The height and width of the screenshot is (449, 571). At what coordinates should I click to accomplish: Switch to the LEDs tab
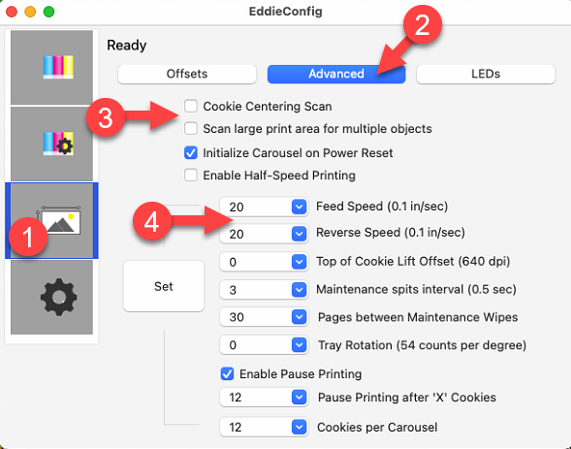coord(486,74)
